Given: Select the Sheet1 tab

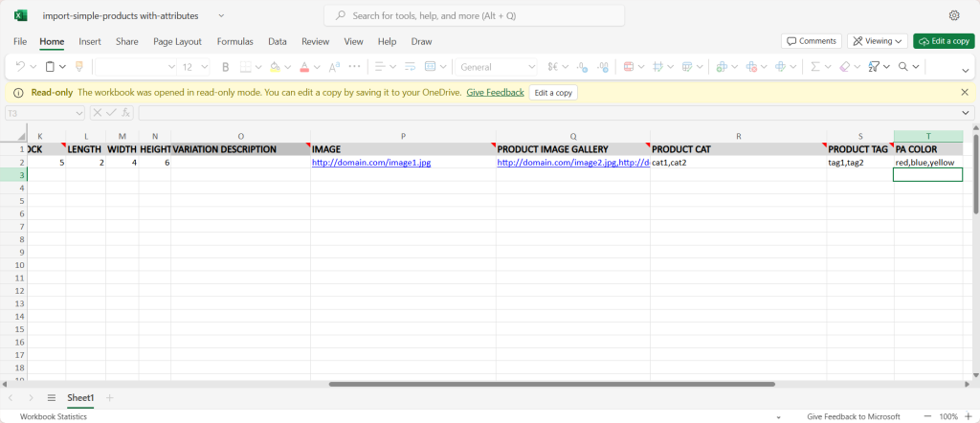Looking at the screenshot, I should [80, 397].
